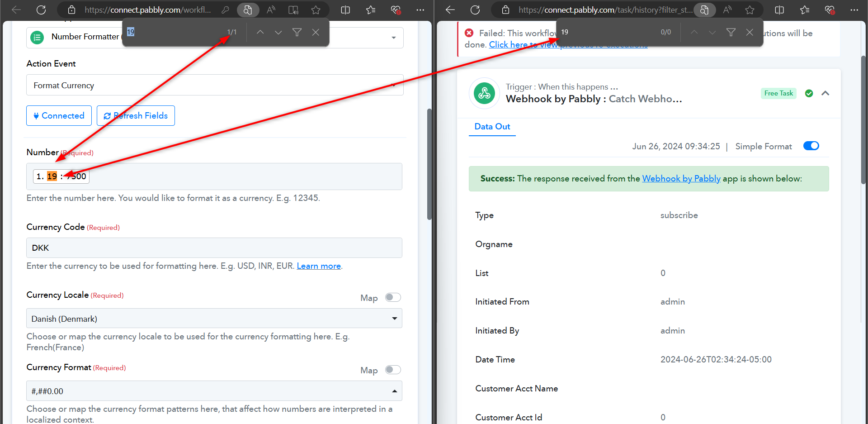Open the Webhook by Pabbly link

coord(681,179)
